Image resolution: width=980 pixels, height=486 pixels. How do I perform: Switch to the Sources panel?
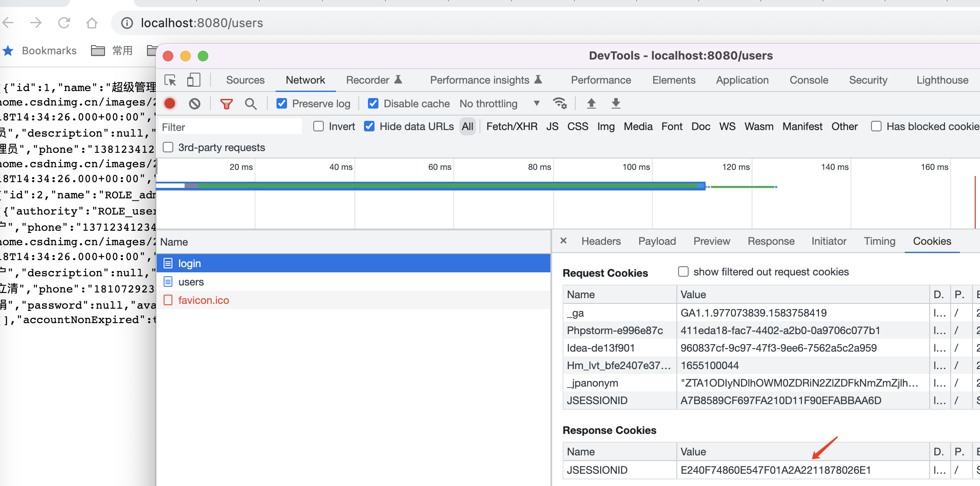245,80
